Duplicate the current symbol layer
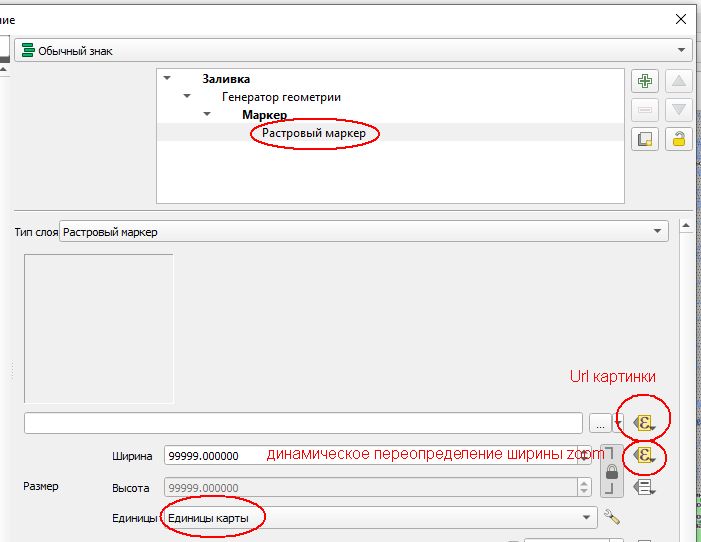 click(x=645, y=139)
